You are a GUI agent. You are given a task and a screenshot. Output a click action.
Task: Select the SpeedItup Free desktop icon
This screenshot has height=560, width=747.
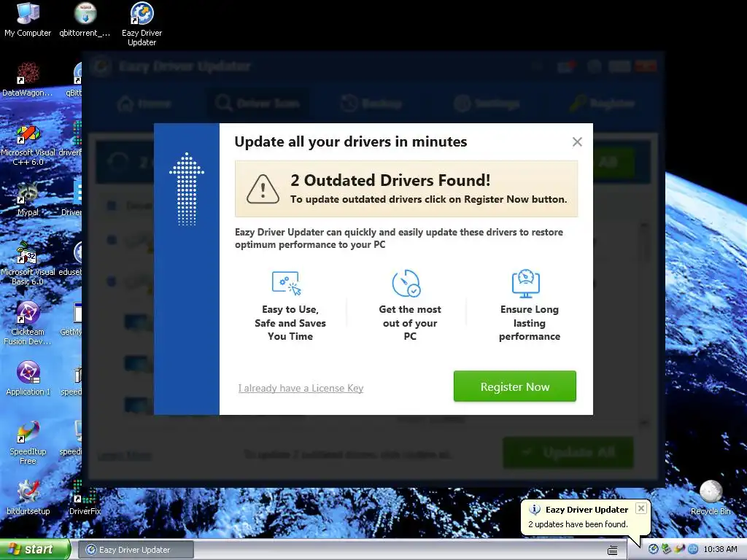28,443
